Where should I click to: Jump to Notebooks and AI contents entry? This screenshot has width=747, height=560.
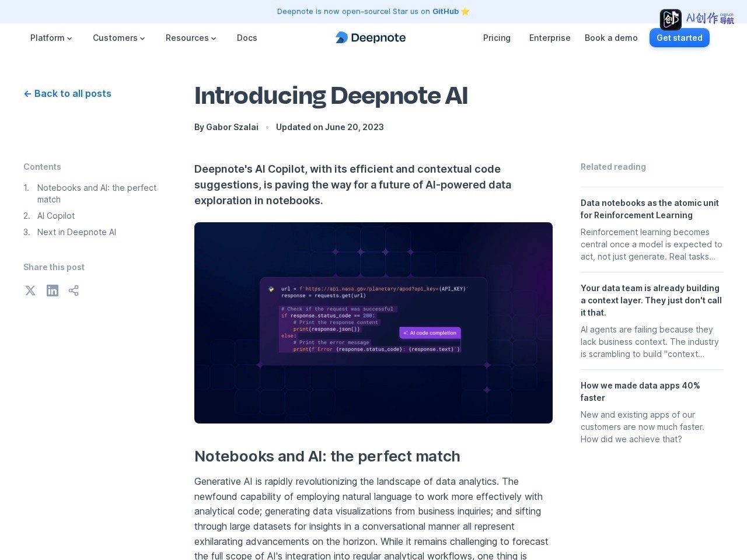point(97,194)
